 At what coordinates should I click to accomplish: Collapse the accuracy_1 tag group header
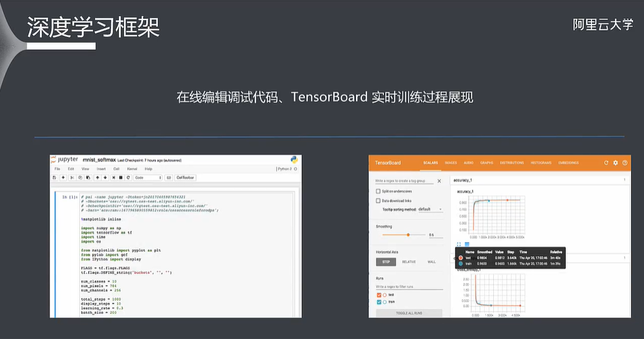539,180
